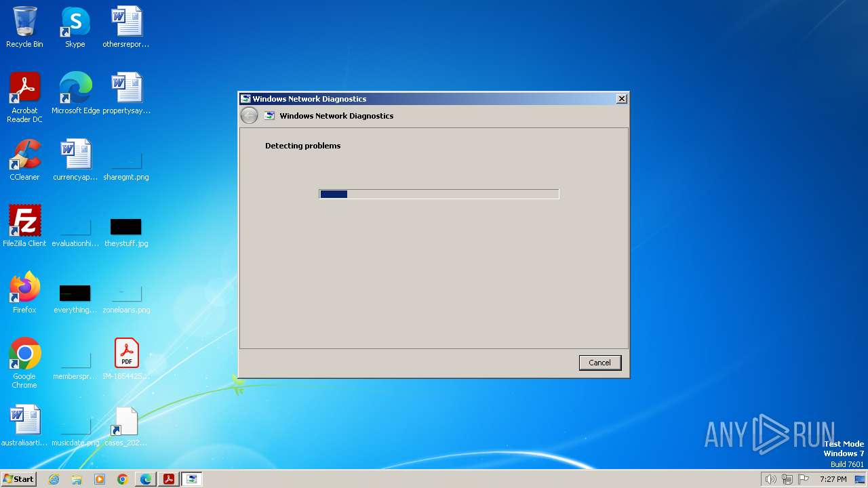868x488 pixels.
Task: Select the IM-1854425 PDF file
Action: coord(126,359)
